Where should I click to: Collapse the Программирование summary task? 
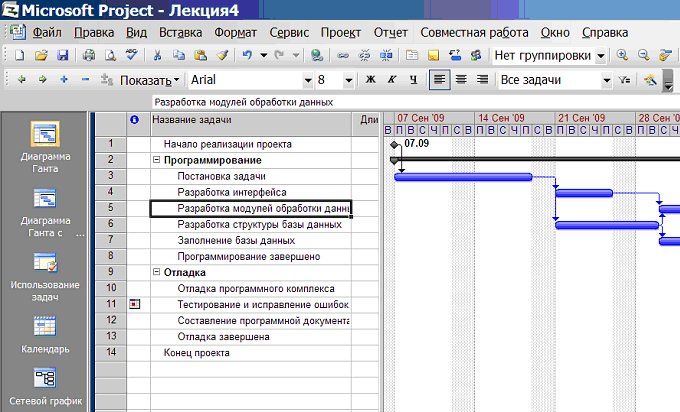coord(157,160)
